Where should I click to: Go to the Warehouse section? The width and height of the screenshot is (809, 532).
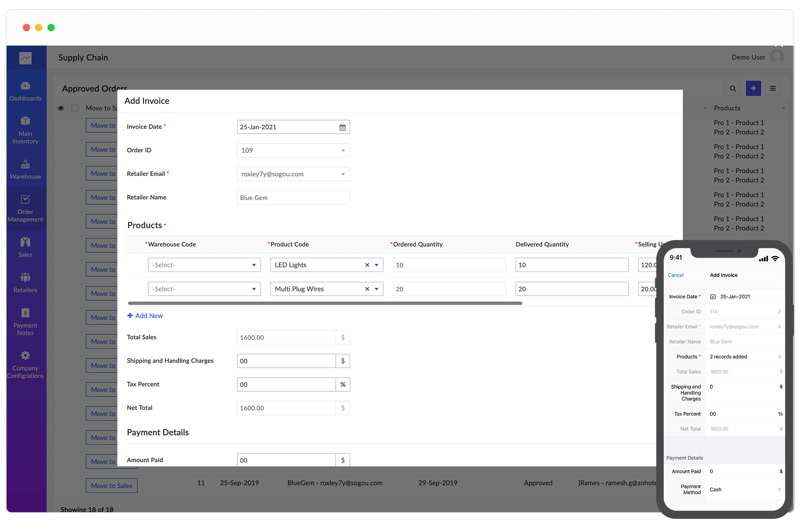click(25, 170)
